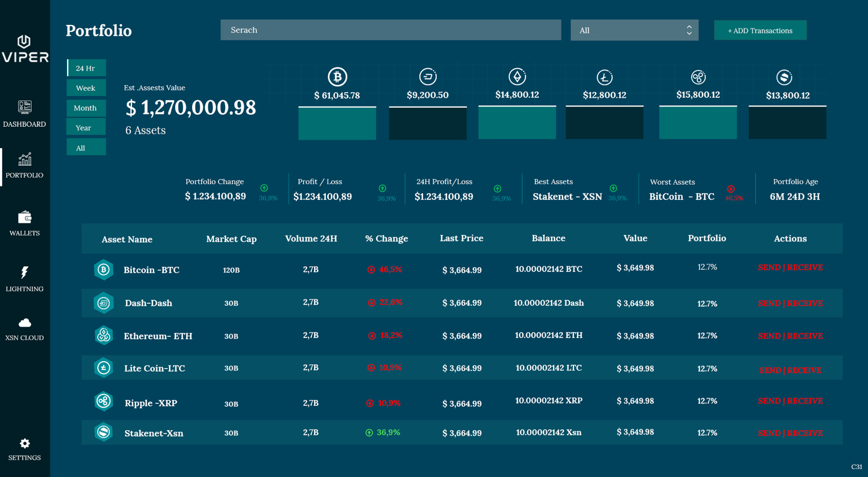Screen dimensions: 868x477
Task: Select the Portfolio chart icon in the sidebar
Action: [24, 159]
